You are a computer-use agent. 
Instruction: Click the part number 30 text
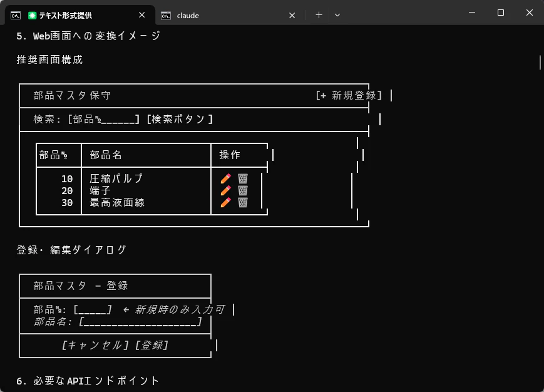[x=67, y=202]
